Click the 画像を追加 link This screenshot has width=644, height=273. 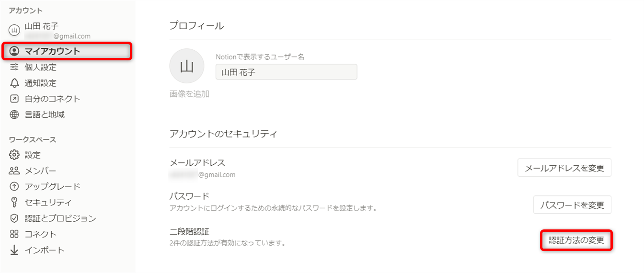(189, 94)
